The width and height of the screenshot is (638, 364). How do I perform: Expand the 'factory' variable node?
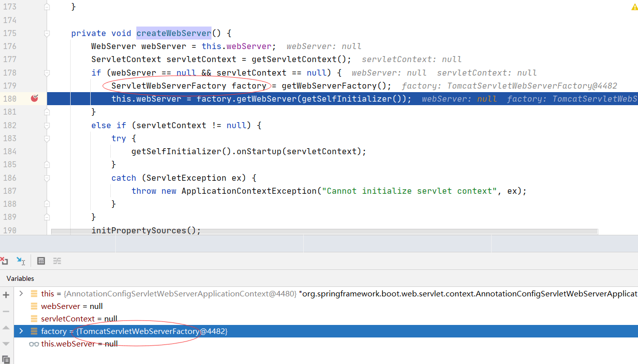21,331
